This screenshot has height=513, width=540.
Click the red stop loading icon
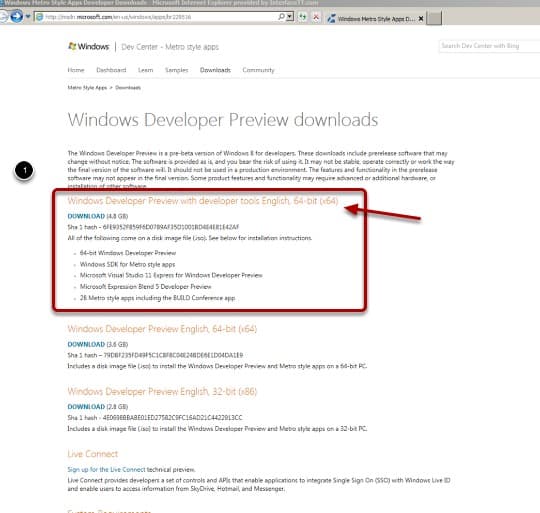click(316, 17)
